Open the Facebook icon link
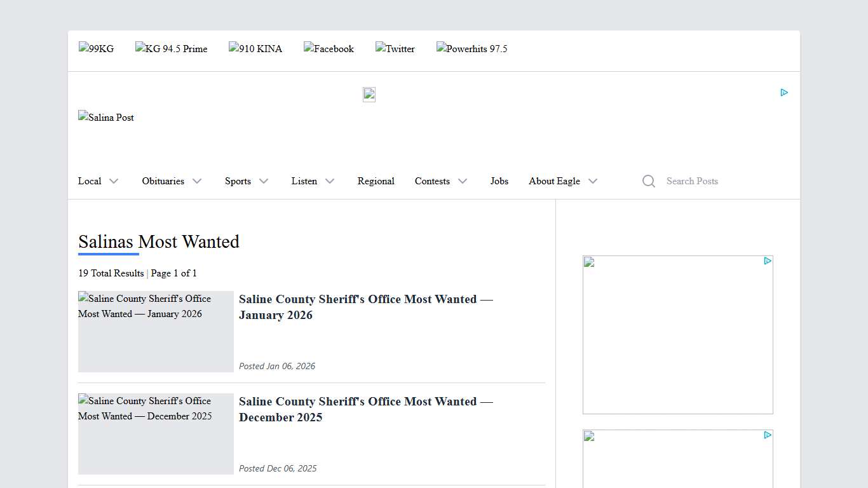Image resolution: width=868 pixels, height=488 pixels. [x=329, y=49]
